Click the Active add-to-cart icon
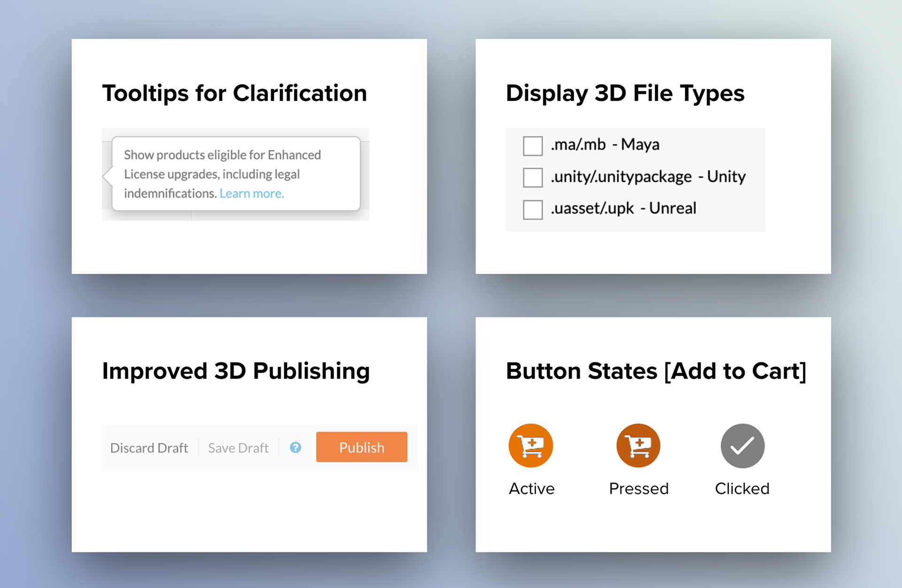 [530, 445]
